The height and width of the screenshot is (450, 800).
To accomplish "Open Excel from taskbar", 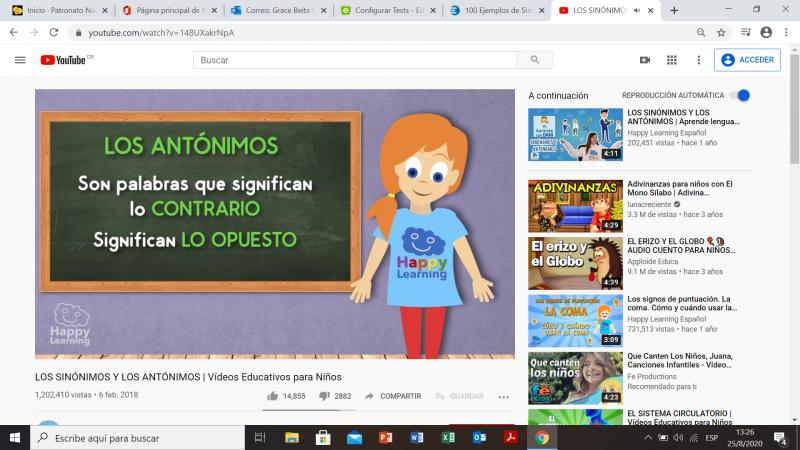I will point(448,438).
